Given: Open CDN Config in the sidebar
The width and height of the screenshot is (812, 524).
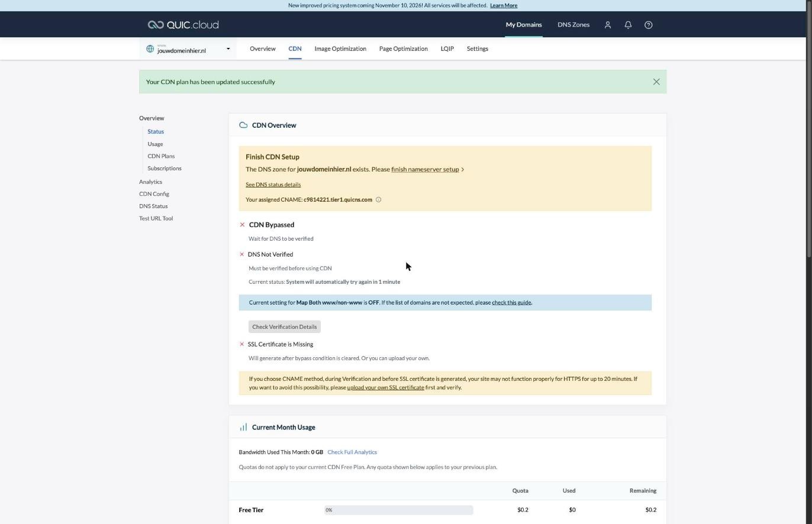Looking at the screenshot, I should click(154, 194).
